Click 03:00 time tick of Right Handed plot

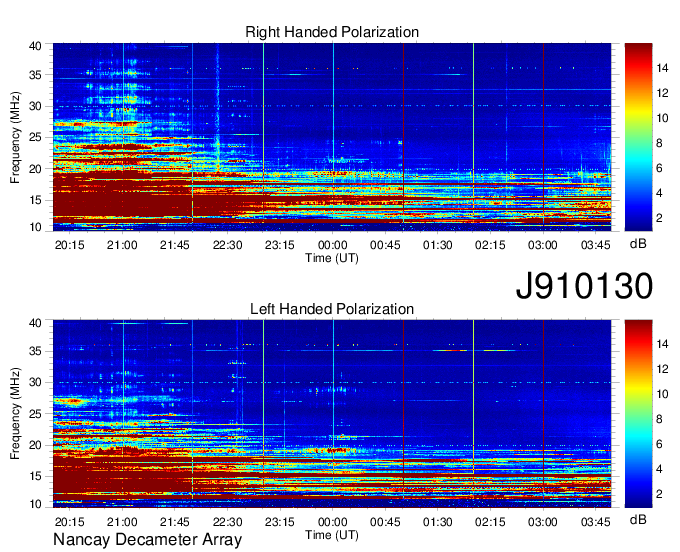tap(543, 245)
